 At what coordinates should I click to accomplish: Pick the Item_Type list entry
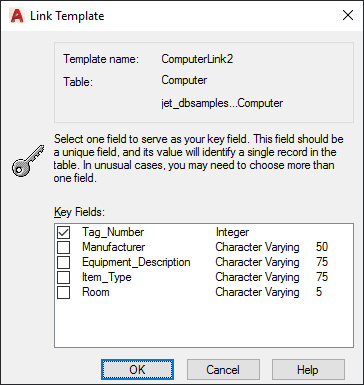coord(107,277)
